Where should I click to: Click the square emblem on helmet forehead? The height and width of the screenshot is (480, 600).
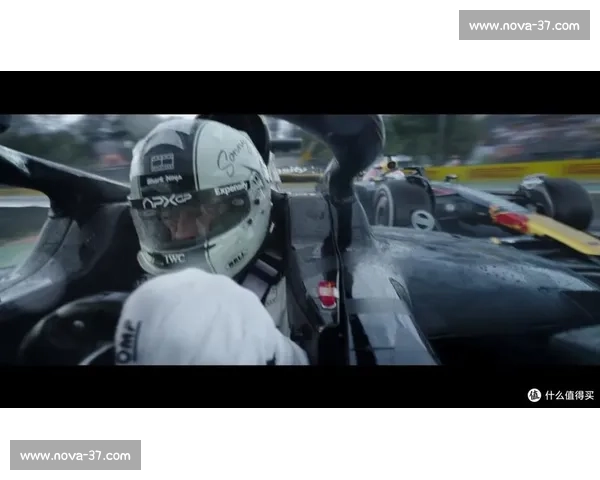coord(162,161)
